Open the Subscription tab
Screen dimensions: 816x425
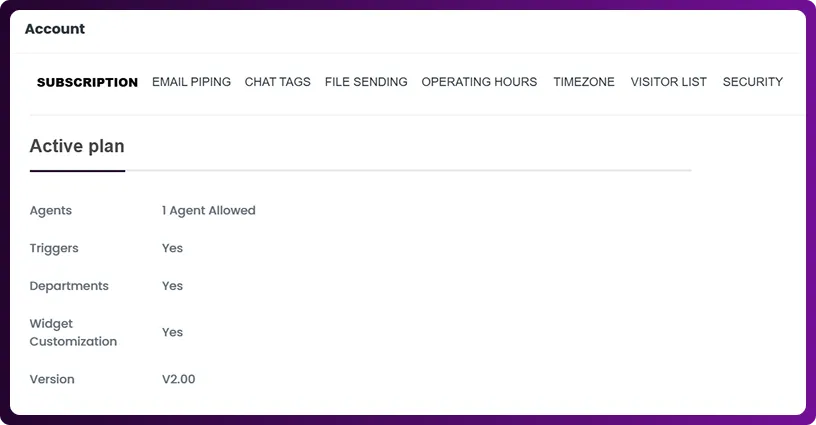coord(87,82)
